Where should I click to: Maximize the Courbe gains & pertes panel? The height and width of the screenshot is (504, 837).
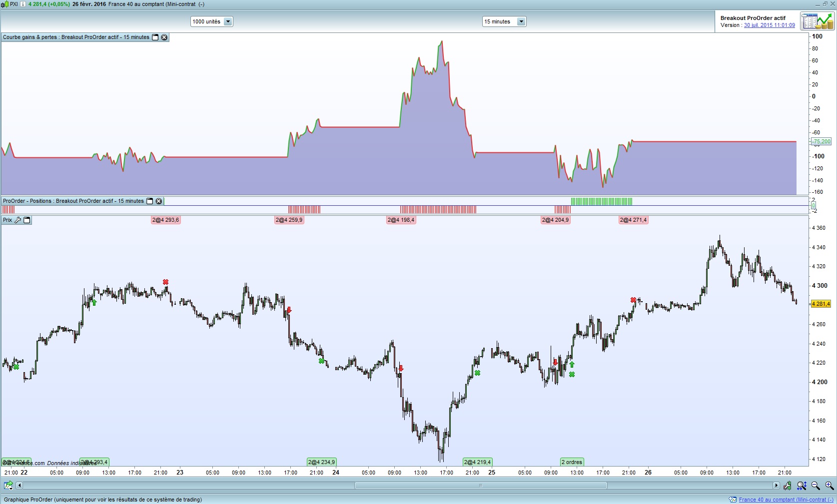(155, 37)
